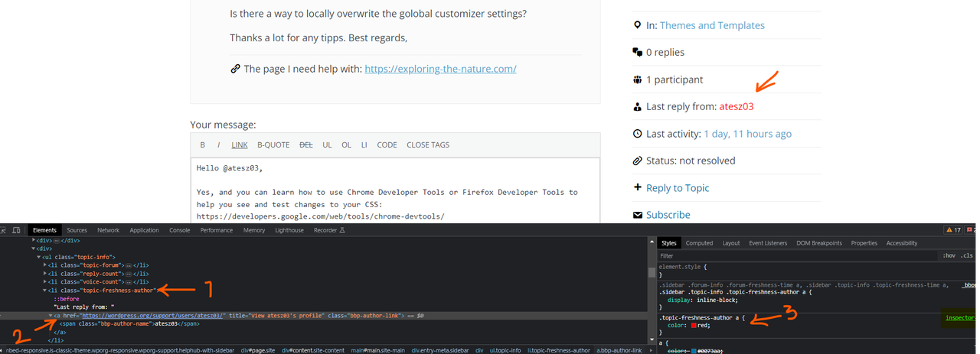
Task: Click the link icon beside 'The page I need help with'
Action: click(x=235, y=69)
